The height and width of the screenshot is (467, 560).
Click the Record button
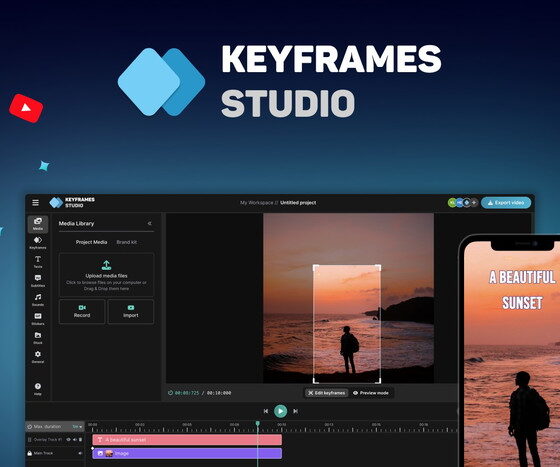point(82,311)
